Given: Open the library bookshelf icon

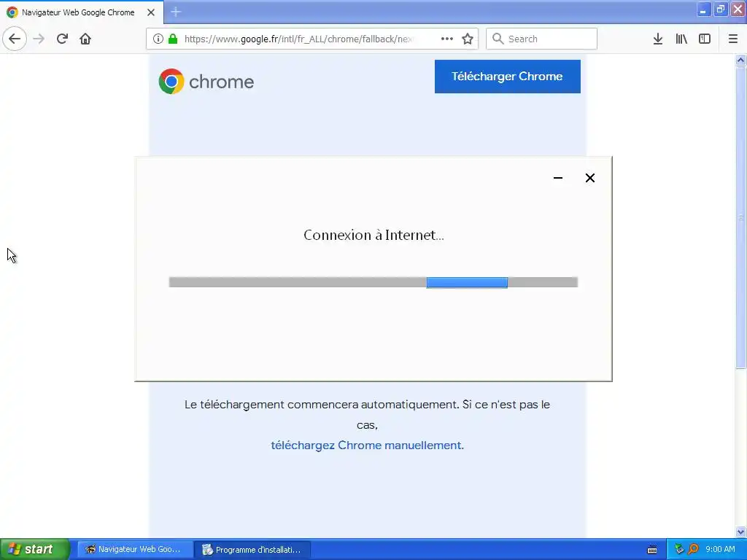Looking at the screenshot, I should click(681, 39).
